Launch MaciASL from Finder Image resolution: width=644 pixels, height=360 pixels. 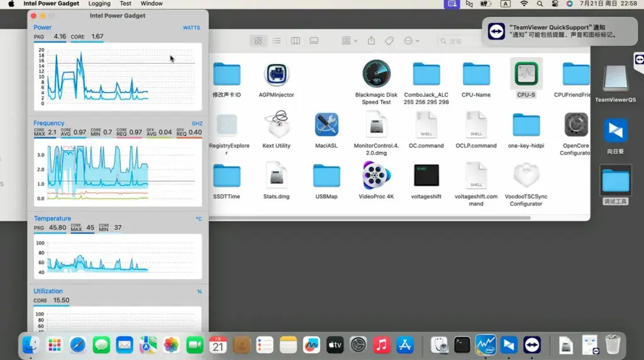[326, 124]
